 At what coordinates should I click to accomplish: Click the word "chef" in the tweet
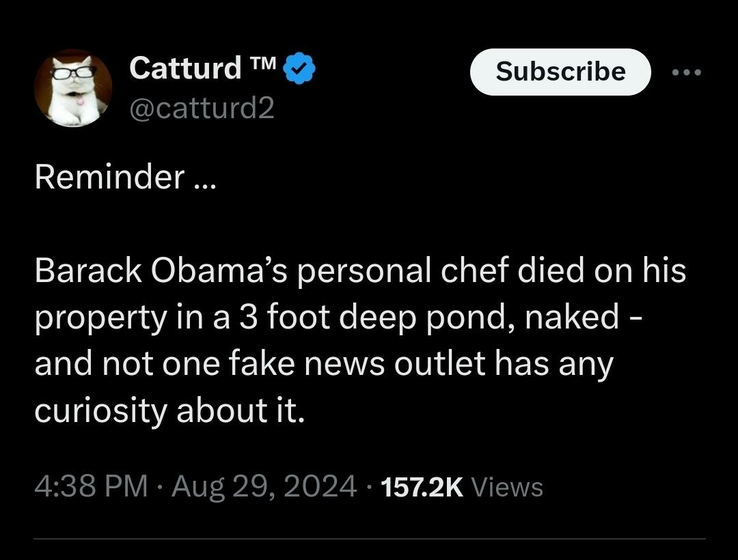[x=475, y=271]
